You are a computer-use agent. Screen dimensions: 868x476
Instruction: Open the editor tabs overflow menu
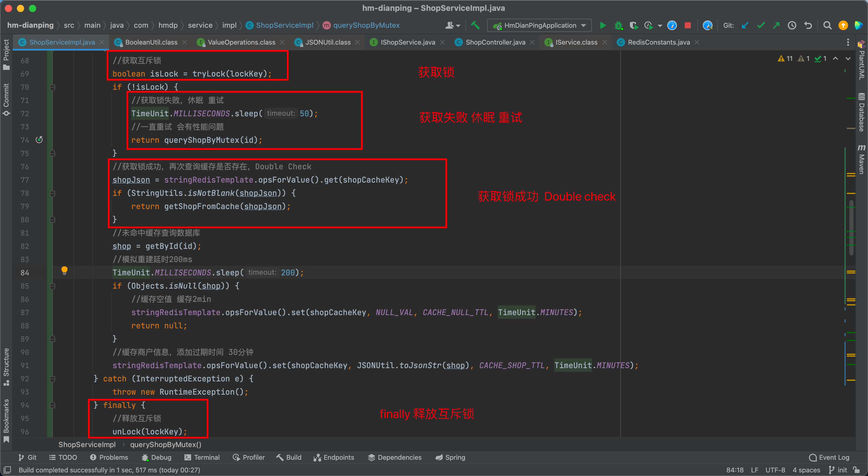(x=848, y=42)
